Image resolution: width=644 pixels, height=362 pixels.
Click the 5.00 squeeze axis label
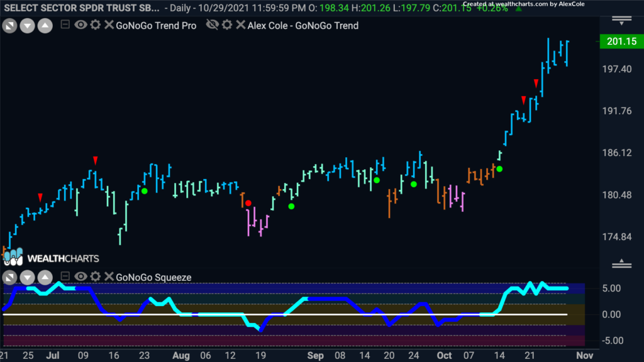coord(611,288)
